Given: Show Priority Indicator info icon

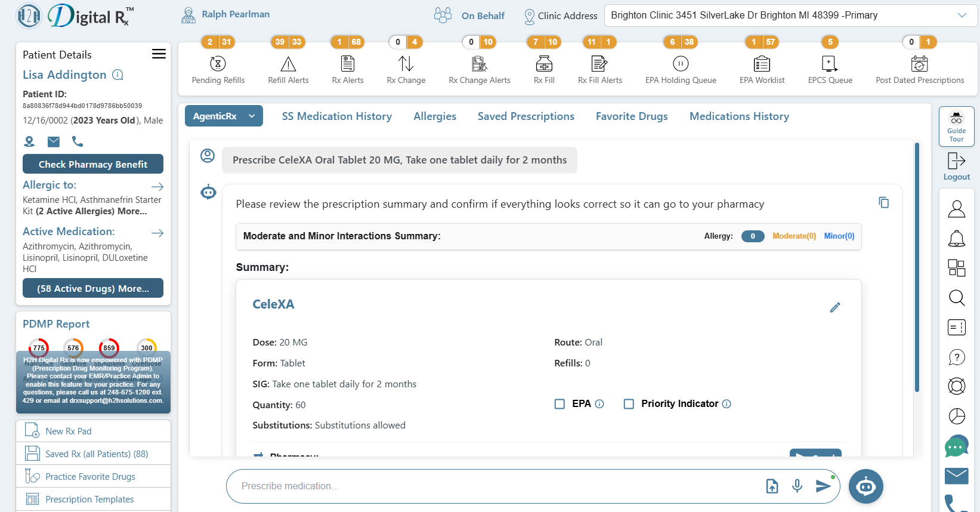Looking at the screenshot, I should 727,404.
